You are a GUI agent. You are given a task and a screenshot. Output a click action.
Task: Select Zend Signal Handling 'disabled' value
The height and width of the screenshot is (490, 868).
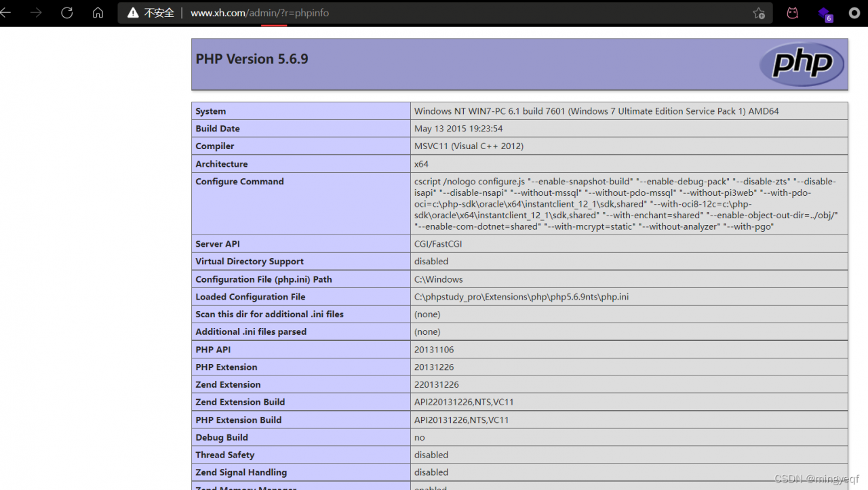point(431,473)
